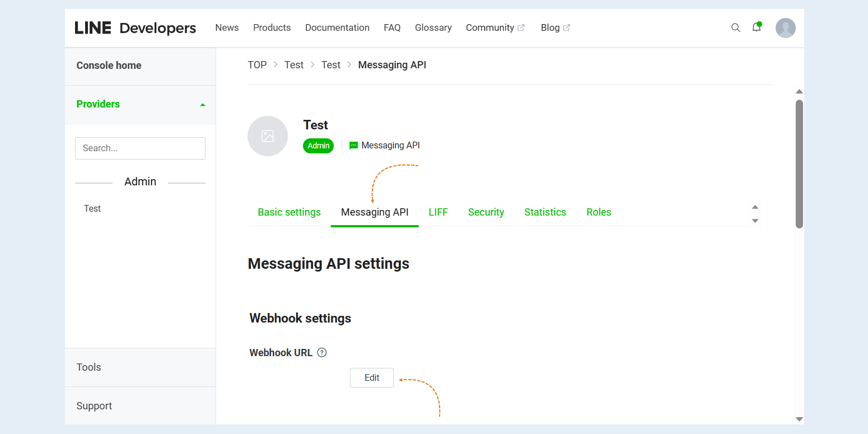Click the page scrollbar up arrow
This screenshot has height=434, width=868.
[x=799, y=91]
